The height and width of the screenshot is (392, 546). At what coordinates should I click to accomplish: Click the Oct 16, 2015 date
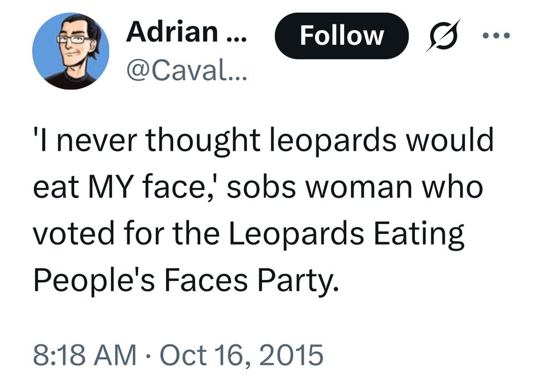(x=241, y=355)
